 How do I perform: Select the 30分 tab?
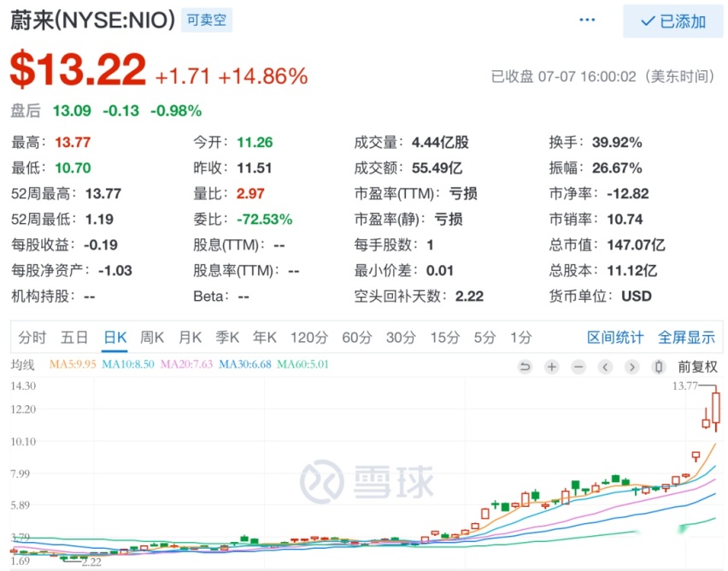pyautogui.click(x=401, y=338)
